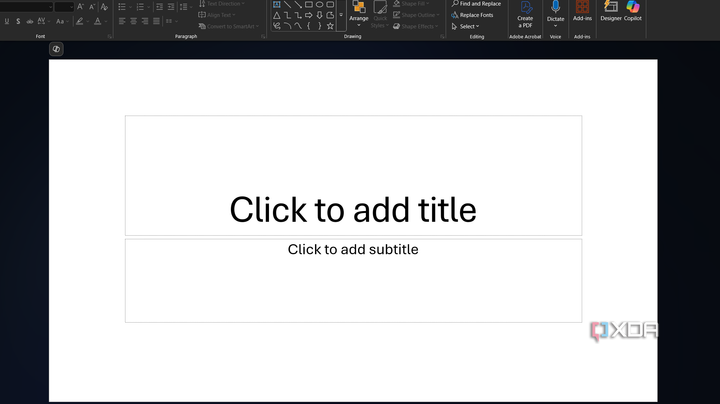
Task: Apply bulleted list formatting
Action: (x=122, y=6)
